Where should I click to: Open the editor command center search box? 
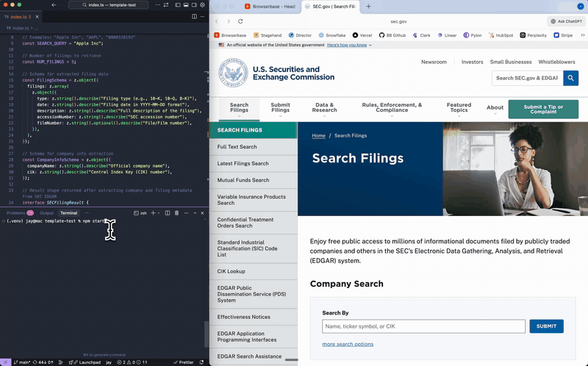click(x=108, y=5)
